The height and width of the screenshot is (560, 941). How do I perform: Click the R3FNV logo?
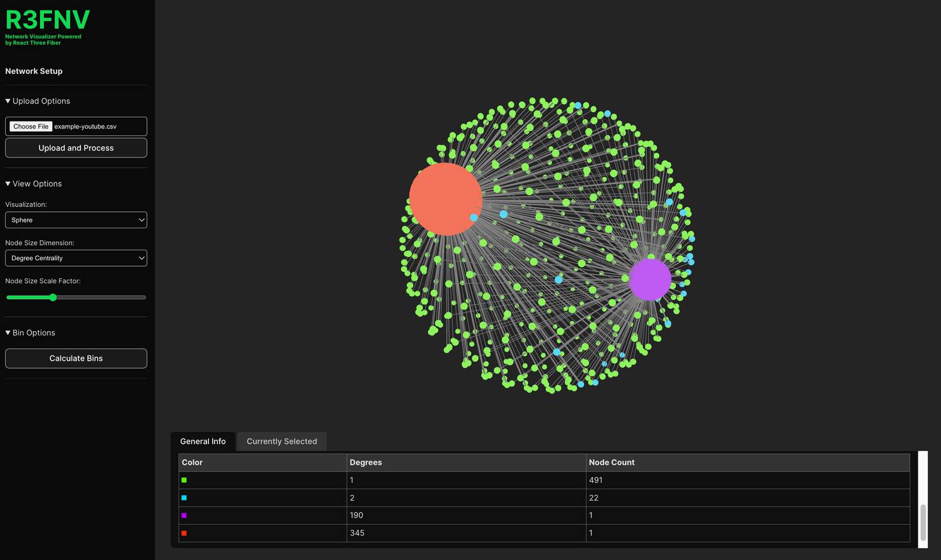[48, 21]
